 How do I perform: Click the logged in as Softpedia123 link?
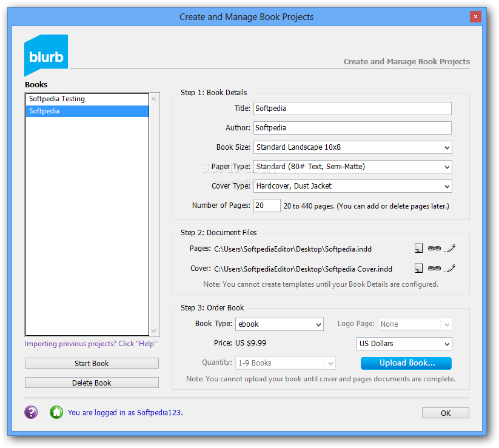[125, 413]
